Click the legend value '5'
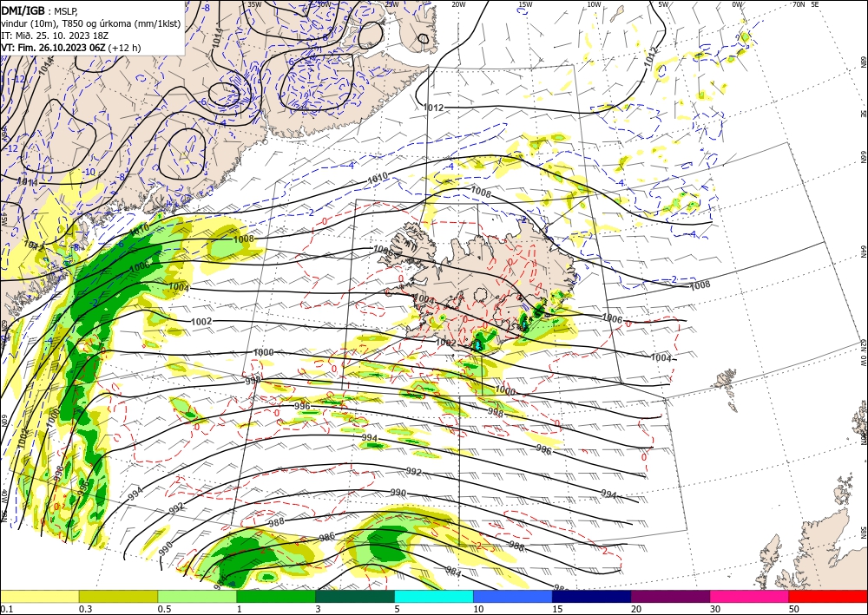This screenshot has height=615, width=868. coord(398,609)
